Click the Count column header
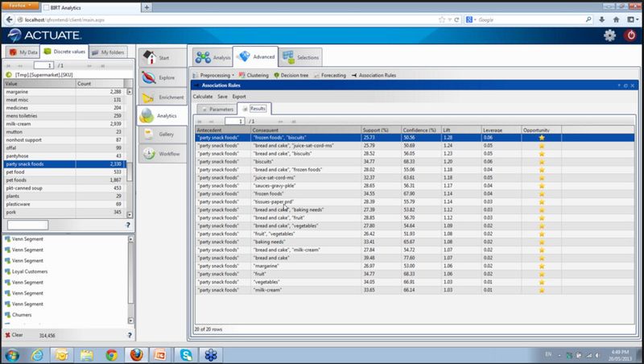The height and width of the screenshot is (364, 644). pyautogui.click(x=100, y=84)
